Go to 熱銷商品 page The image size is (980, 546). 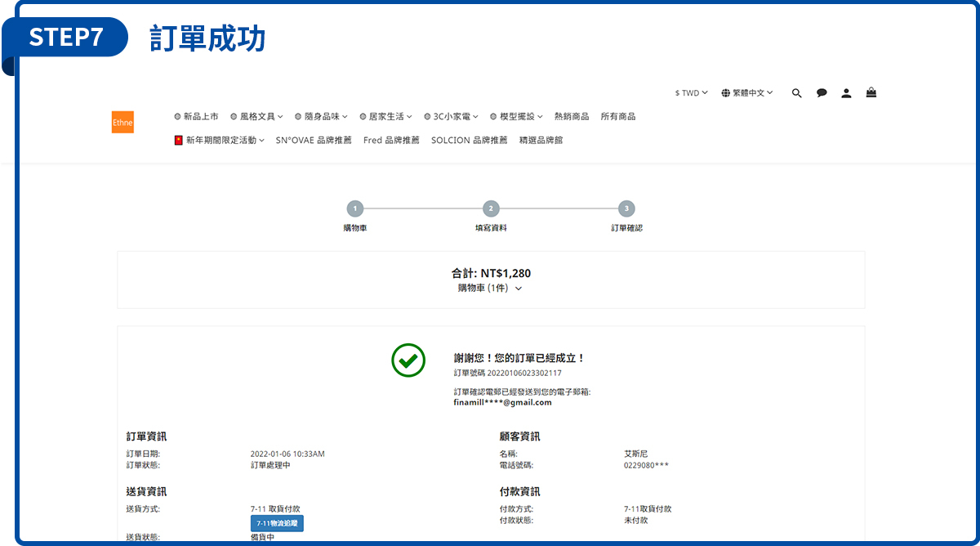point(572,117)
